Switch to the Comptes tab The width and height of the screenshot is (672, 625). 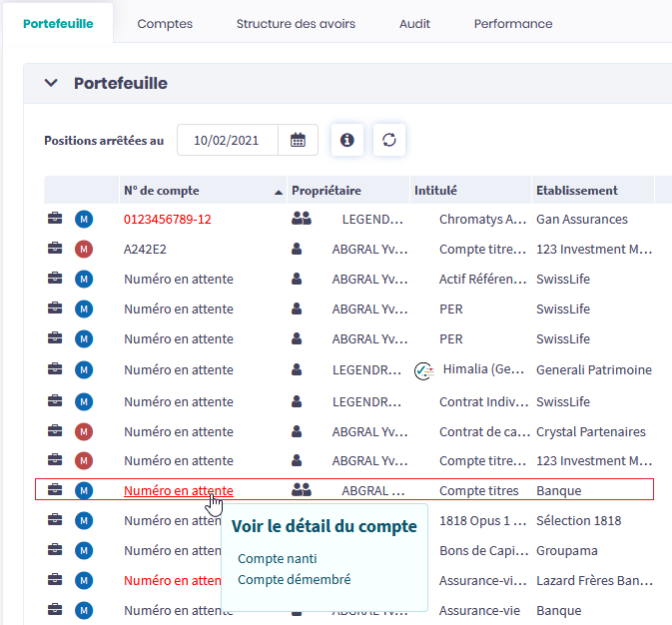click(165, 23)
